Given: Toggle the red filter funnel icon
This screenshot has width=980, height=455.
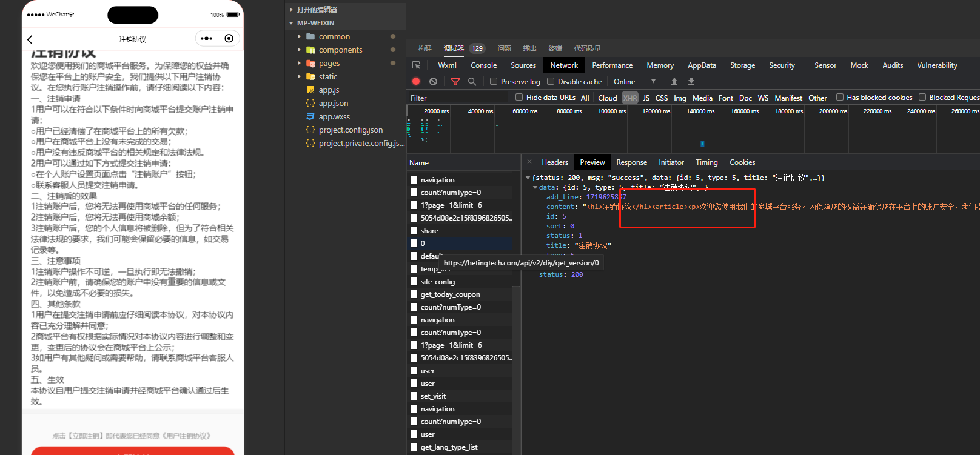Looking at the screenshot, I should pos(455,81).
